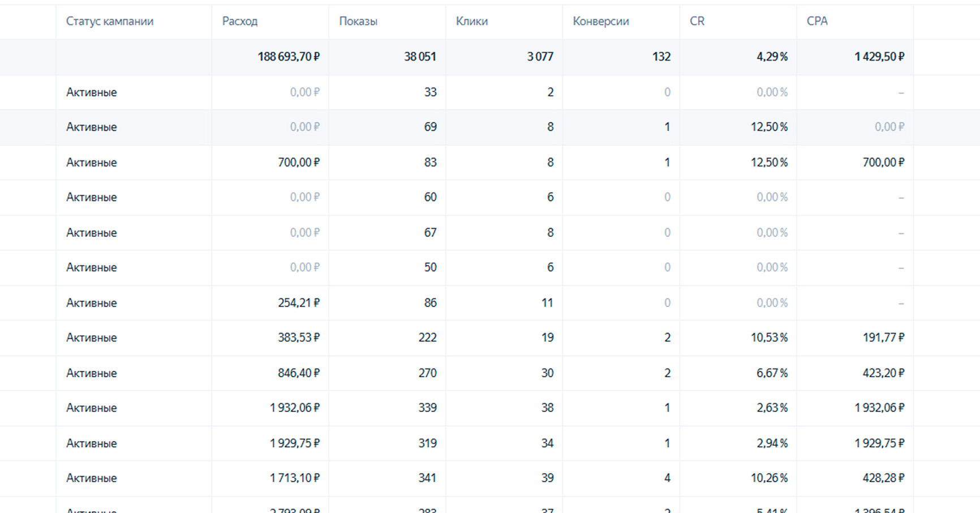Click the overall CR value 4,29 %
This screenshot has width=980, height=513.
pyautogui.click(x=772, y=57)
